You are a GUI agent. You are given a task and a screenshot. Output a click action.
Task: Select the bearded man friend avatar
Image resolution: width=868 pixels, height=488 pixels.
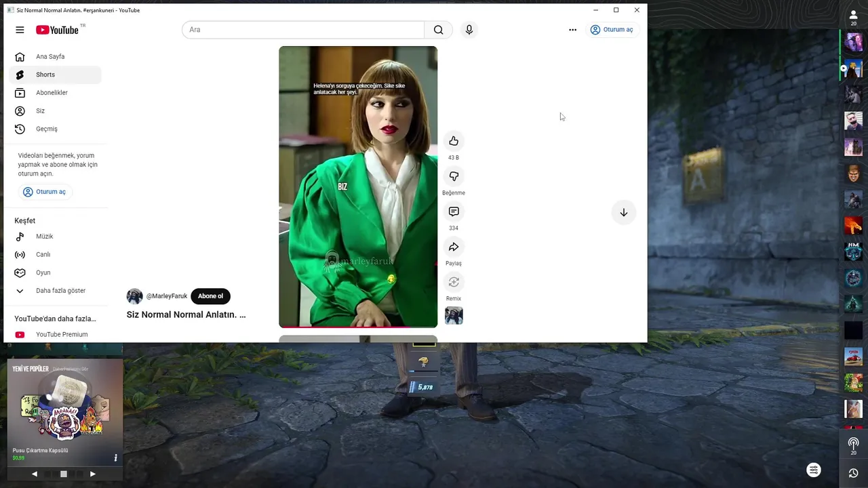pyautogui.click(x=853, y=121)
